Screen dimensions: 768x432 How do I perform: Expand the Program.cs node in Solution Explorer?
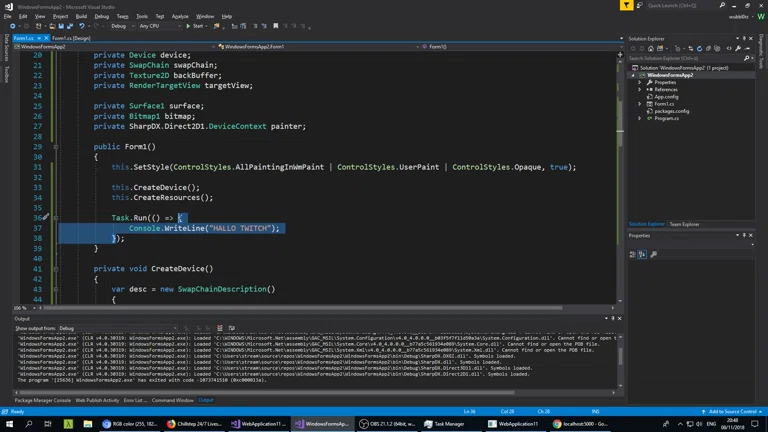640,118
